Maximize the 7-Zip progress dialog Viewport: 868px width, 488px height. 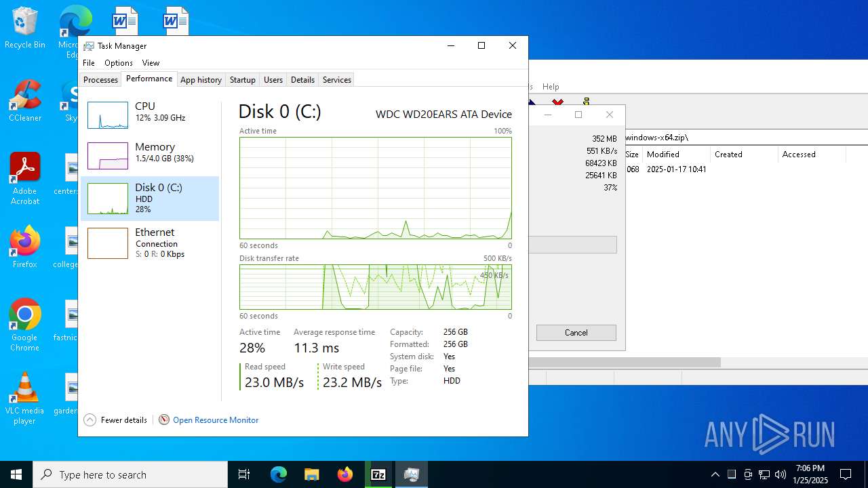pyautogui.click(x=578, y=115)
